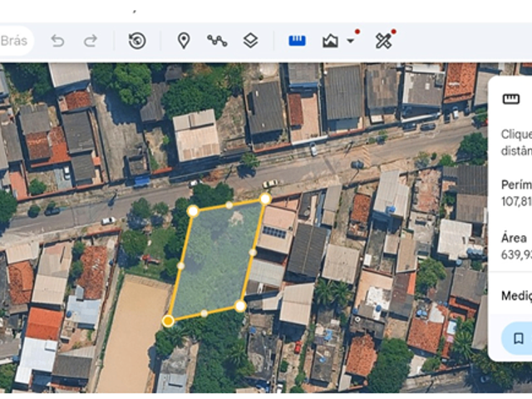Select the add placemark pin tool
This screenshot has width=532, height=399.
184,41
